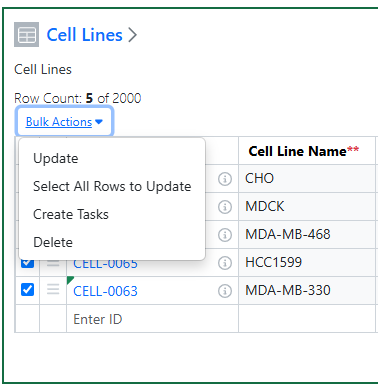Open the Cell Lines breadcrumb link

[85, 35]
